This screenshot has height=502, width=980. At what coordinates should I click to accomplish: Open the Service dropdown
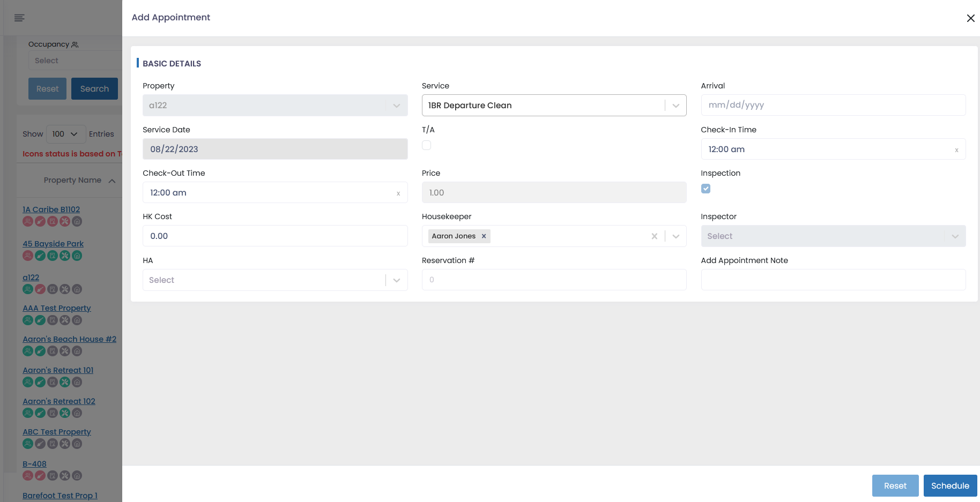click(554, 106)
